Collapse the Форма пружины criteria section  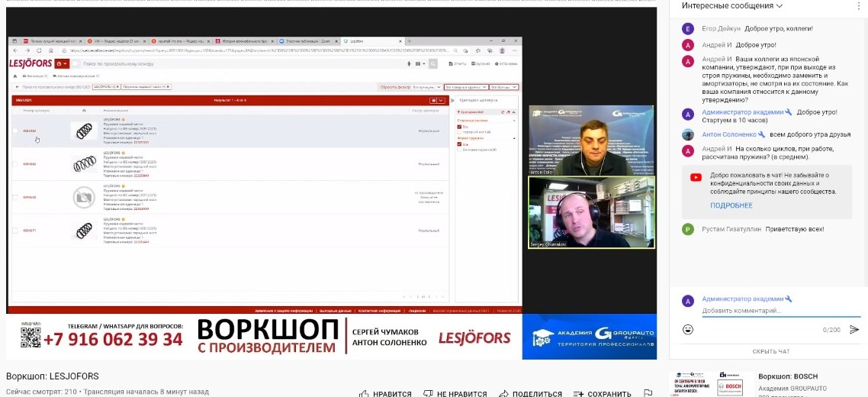coord(514,137)
